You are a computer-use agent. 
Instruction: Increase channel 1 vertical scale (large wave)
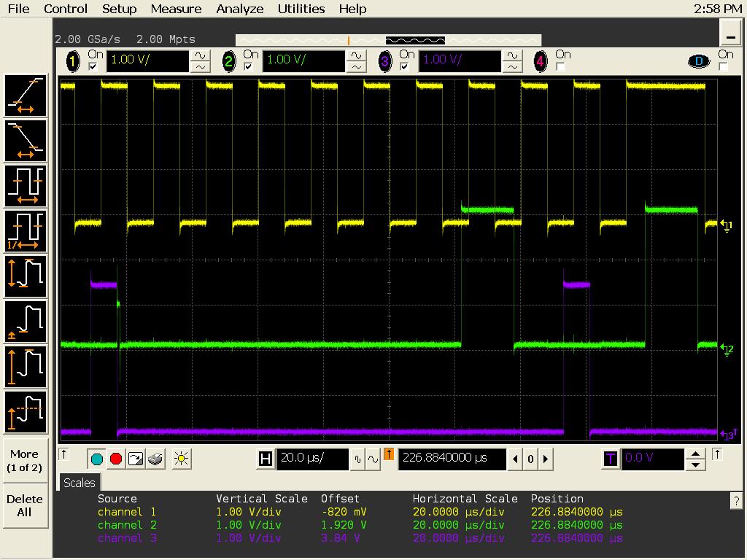click(201, 55)
